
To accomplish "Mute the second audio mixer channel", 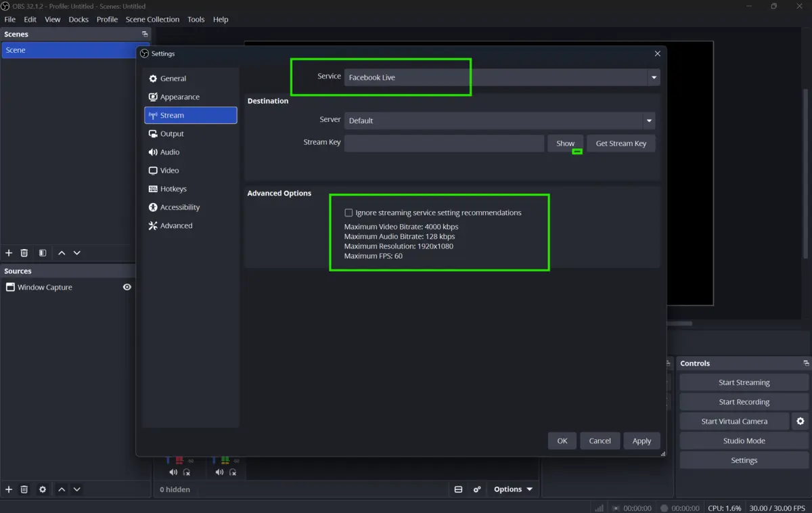I will pos(219,472).
